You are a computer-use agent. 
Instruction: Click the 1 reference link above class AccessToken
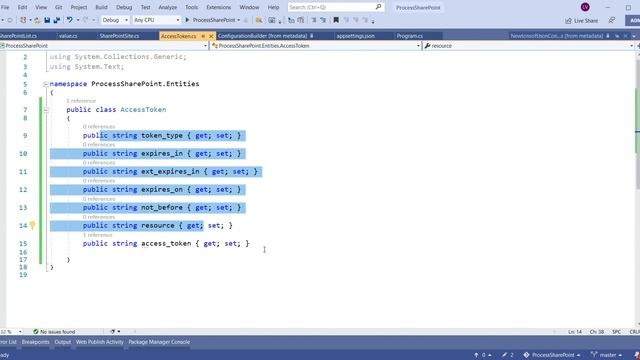click(x=81, y=101)
